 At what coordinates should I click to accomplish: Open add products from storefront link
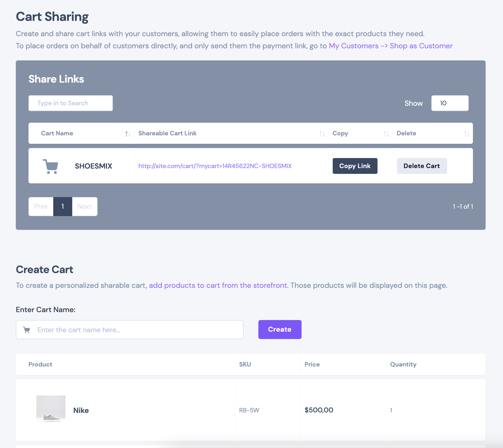[219, 285]
